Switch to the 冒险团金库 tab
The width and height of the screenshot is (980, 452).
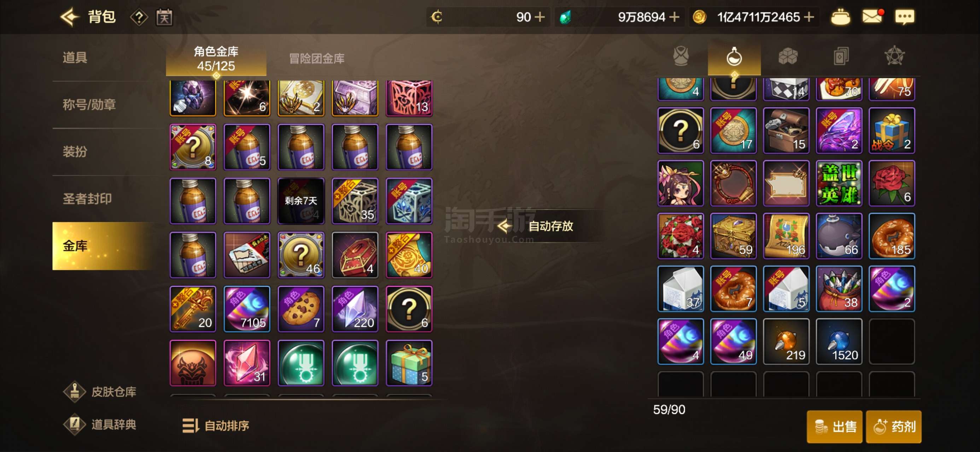[x=316, y=59]
